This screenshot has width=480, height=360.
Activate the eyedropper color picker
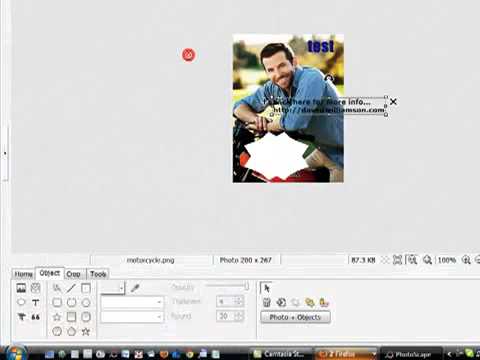click(135, 288)
